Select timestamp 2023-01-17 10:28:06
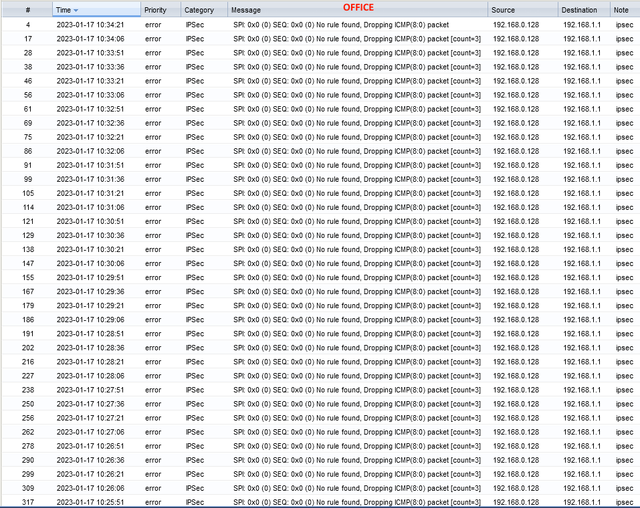640x508 pixels. 90,376
